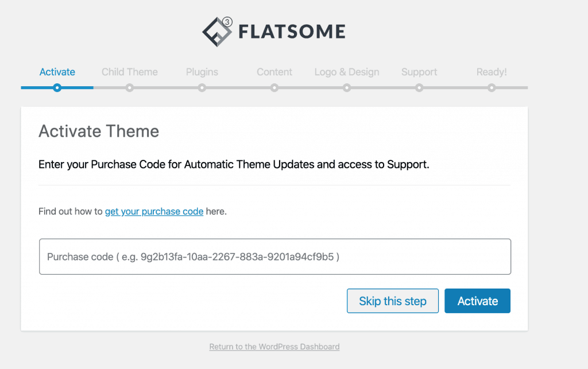This screenshot has height=369, width=588.
Task: Open the Support step label
Action: pos(419,72)
